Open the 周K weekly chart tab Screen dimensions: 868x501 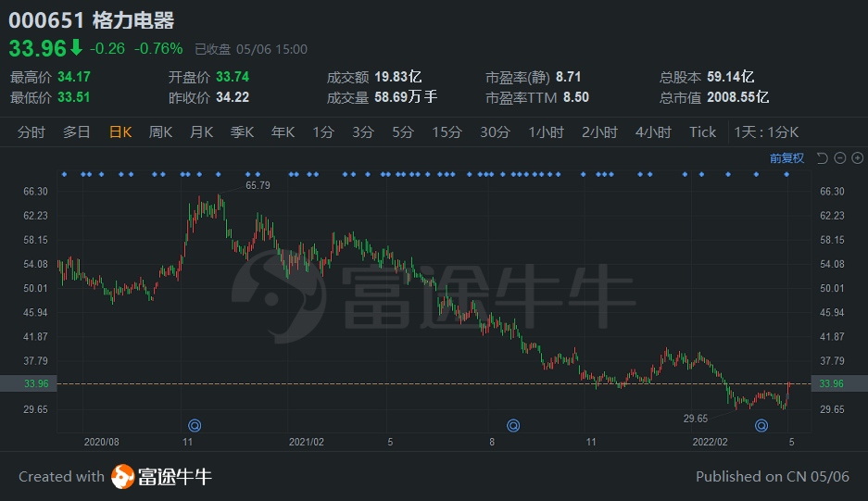coord(160,132)
